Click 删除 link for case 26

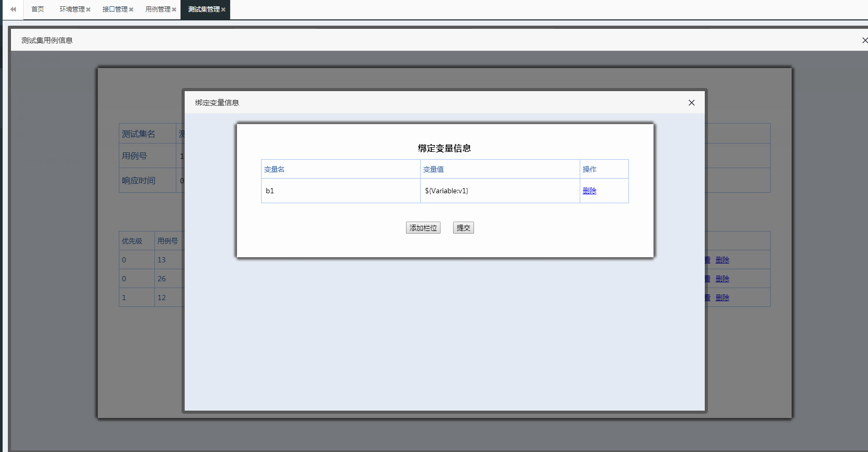[x=723, y=279]
